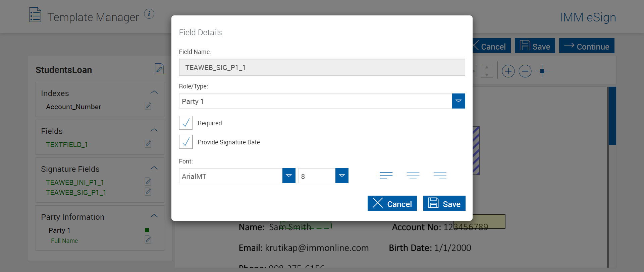644x272 pixels.
Task: Edit the Account_Number index
Action: coord(148,106)
